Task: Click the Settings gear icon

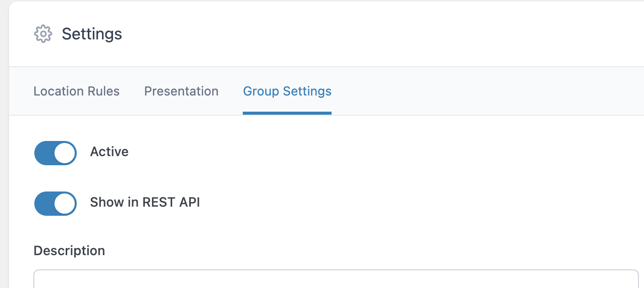Action: click(x=43, y=34)
